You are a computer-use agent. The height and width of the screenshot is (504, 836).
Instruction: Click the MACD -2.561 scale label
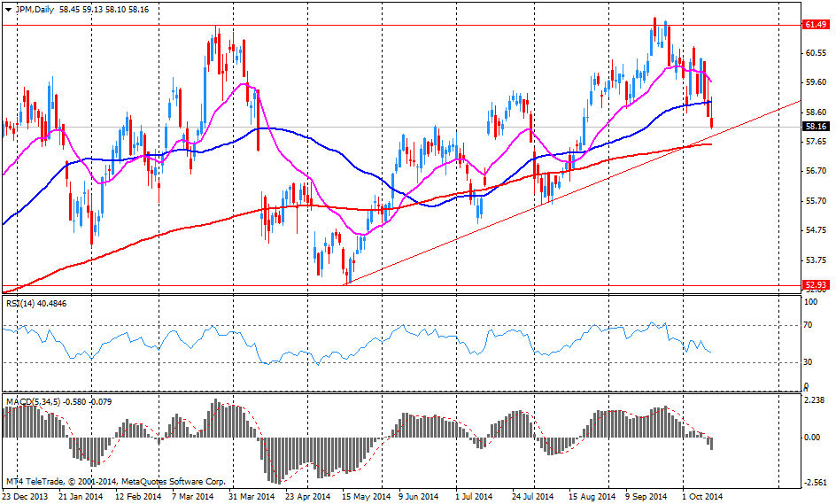point(813,483)
